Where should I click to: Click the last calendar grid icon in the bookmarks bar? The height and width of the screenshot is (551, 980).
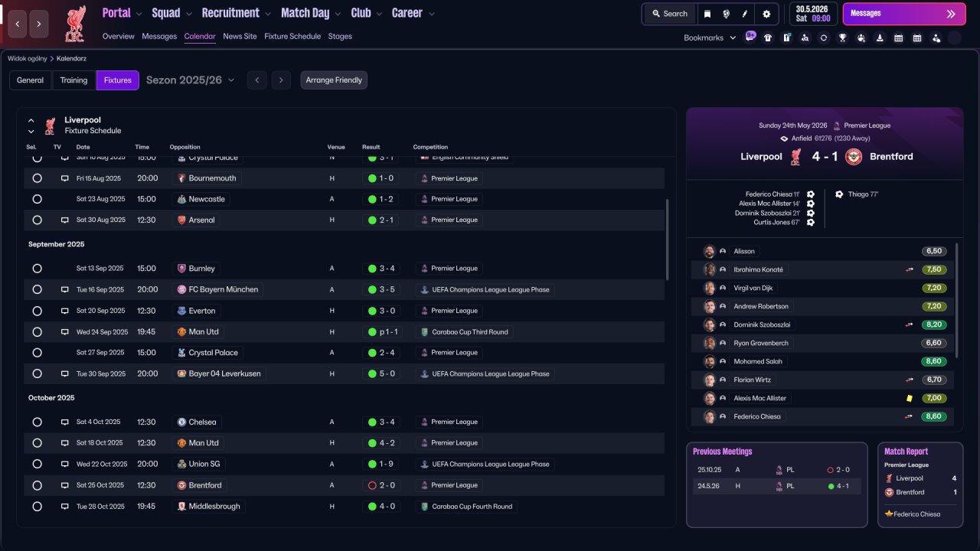[917, 37]
